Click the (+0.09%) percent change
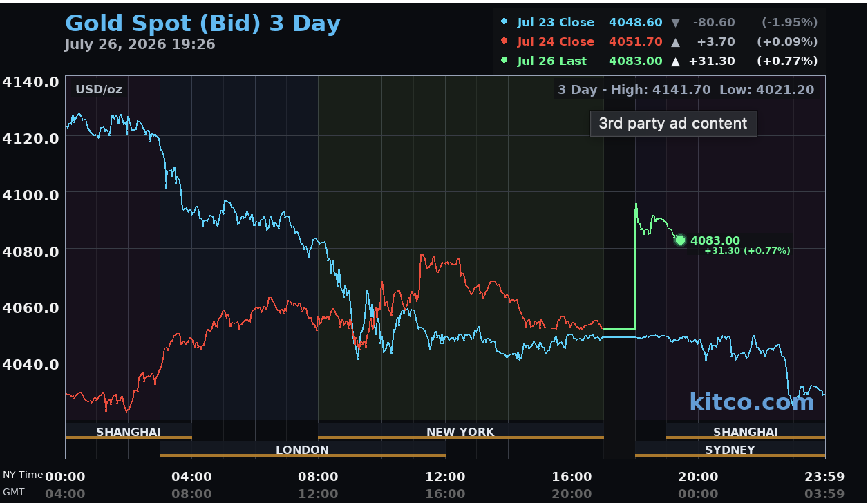Screen dimensions: 868x503 [787, 41]
